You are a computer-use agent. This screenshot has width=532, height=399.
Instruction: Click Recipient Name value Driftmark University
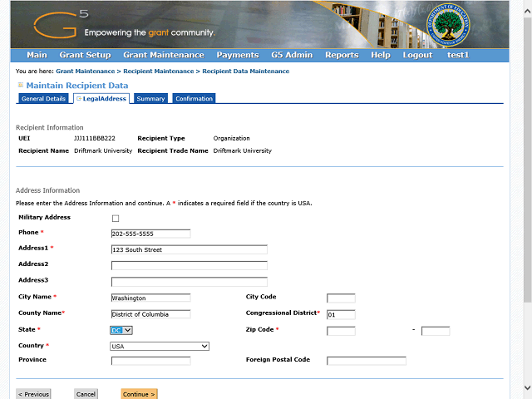[x=103, y=150]
